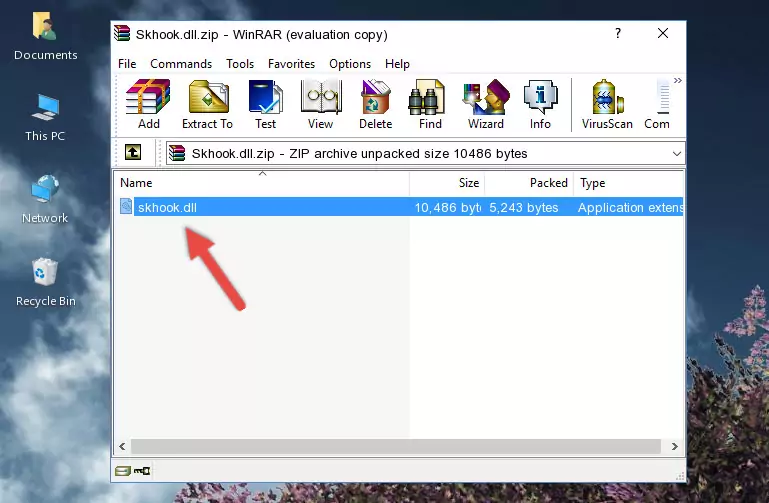Screen dimensions: 769x503
Task: Click the Add toolbar icon
Action: [x=148, y=104]
